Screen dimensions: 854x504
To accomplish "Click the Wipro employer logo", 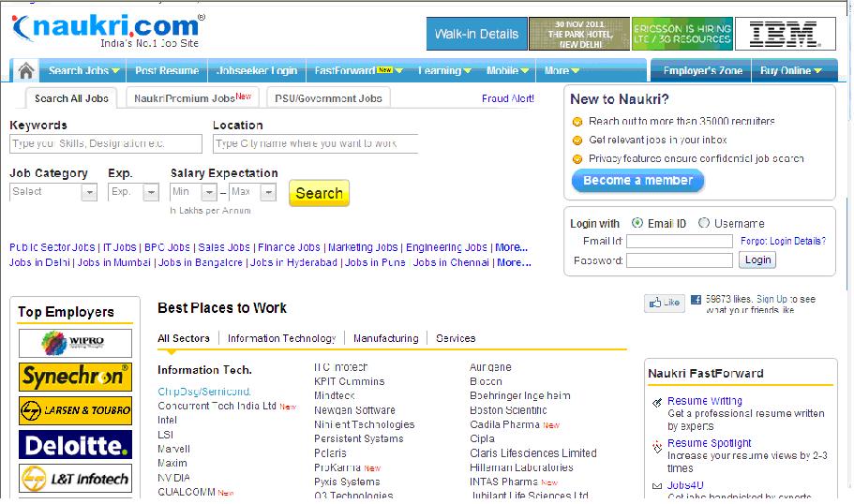I will (75, 343).
